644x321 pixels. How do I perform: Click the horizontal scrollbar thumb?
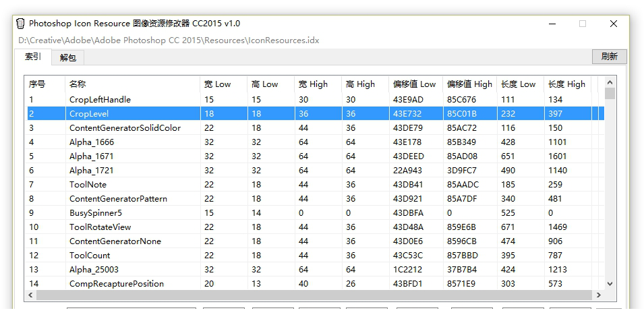[314, 295]
